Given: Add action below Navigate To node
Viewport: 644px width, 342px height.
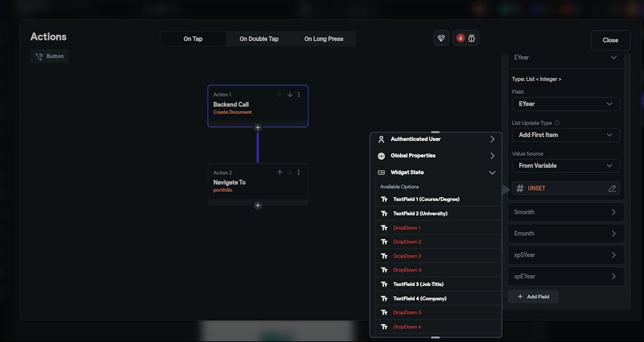Looking at the screenshot, I should tap(258, 205).
